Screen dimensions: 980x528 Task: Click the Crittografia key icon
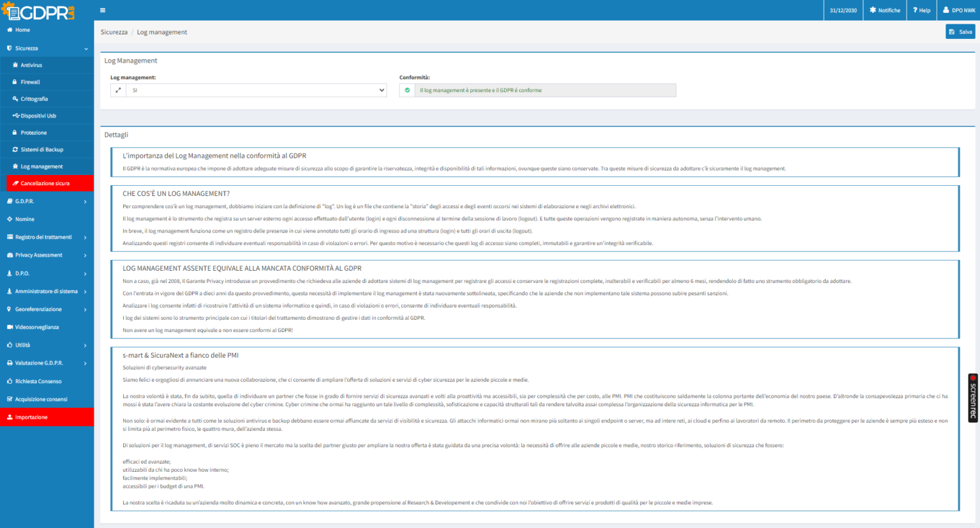click(16, 98)
